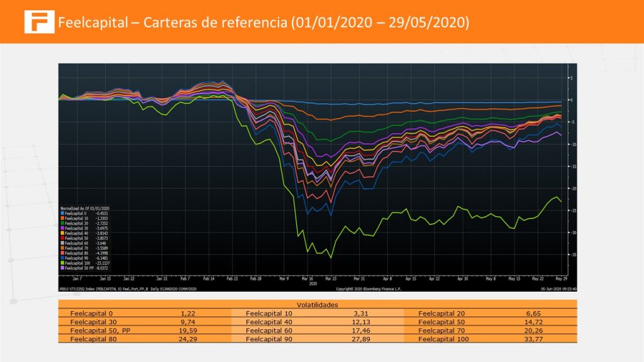Click legend value -8.0372

[102, 268]
